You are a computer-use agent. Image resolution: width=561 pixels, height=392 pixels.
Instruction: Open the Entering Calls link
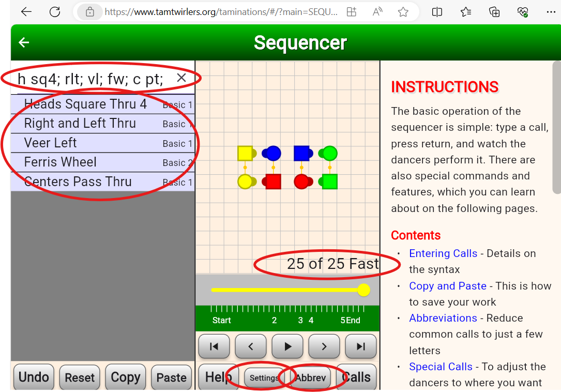pos(443,253)
